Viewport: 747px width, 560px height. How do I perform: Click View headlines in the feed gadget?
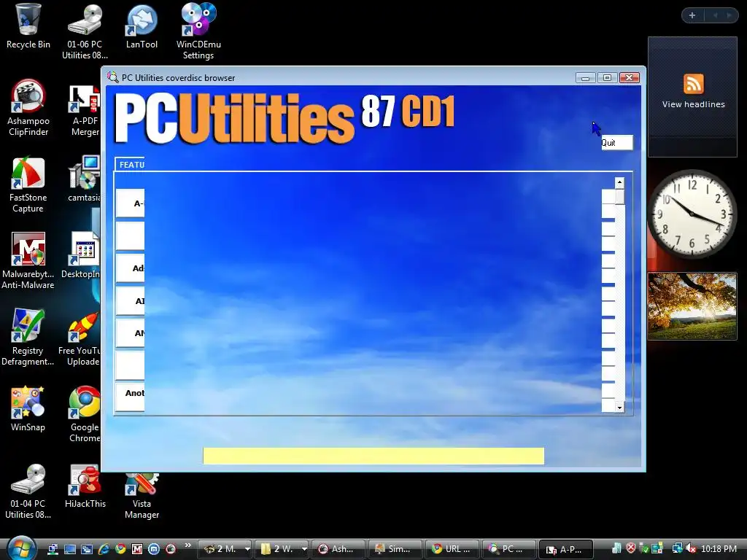pyautogui.click(x=693, y=104)
